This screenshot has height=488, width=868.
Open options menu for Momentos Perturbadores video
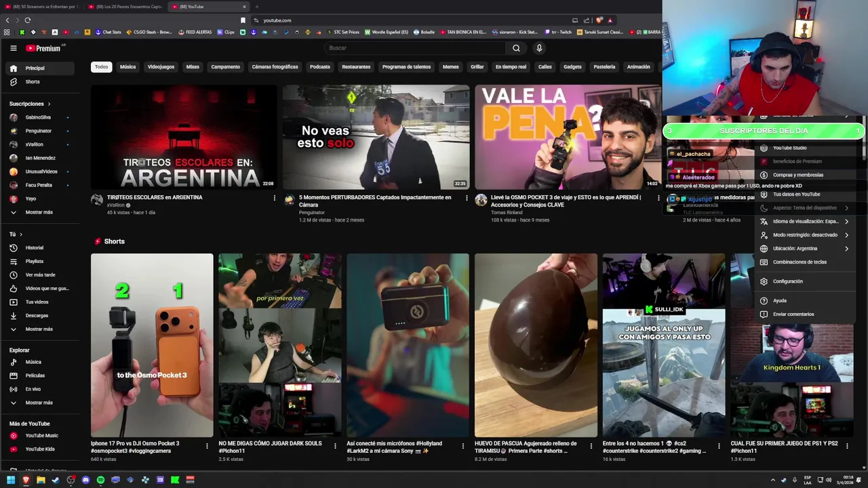pos(467,198)
